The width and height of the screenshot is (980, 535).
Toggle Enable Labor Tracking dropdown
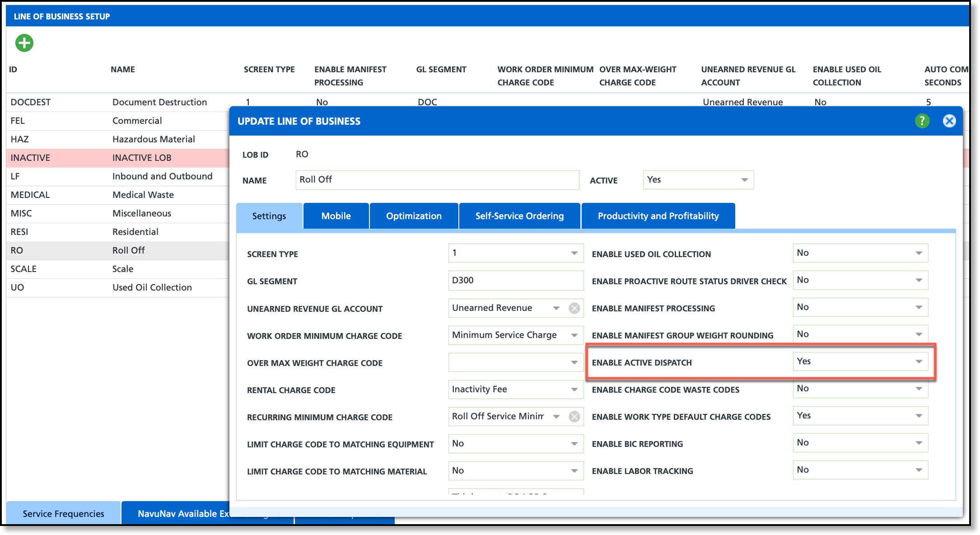[919, 470]
